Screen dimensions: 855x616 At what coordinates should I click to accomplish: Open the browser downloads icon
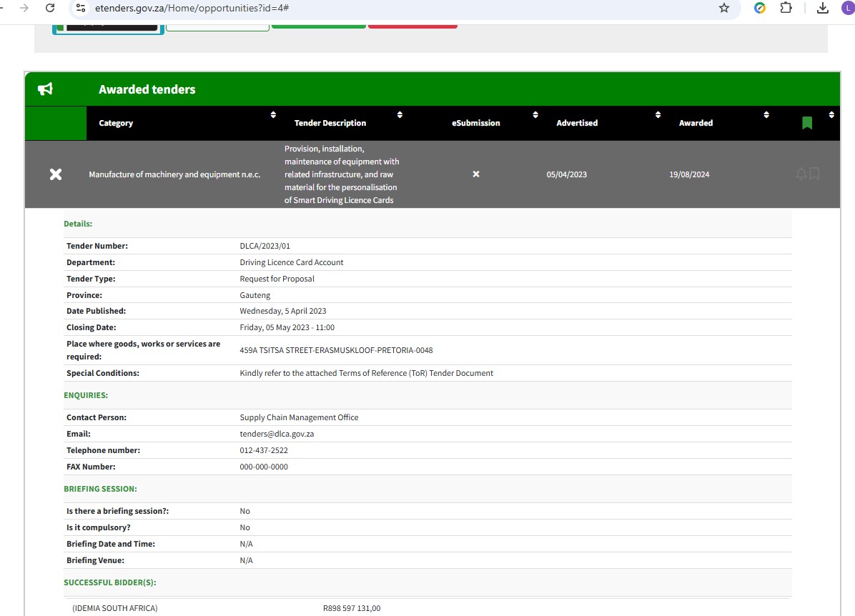(x=823, y=8)
